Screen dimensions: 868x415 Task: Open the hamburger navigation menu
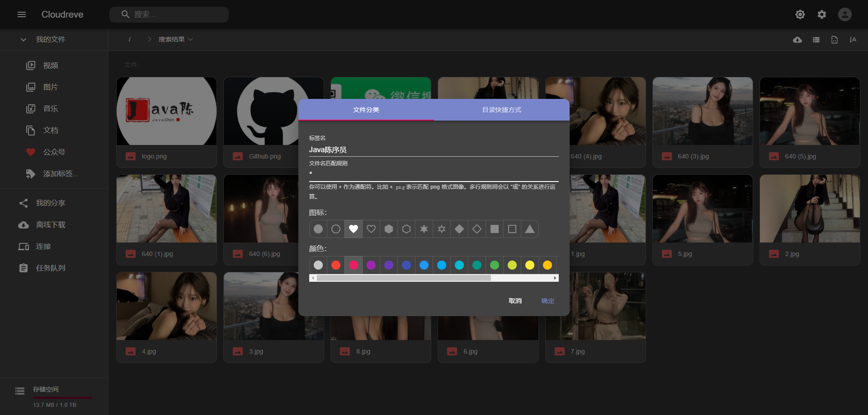[21, 14]
